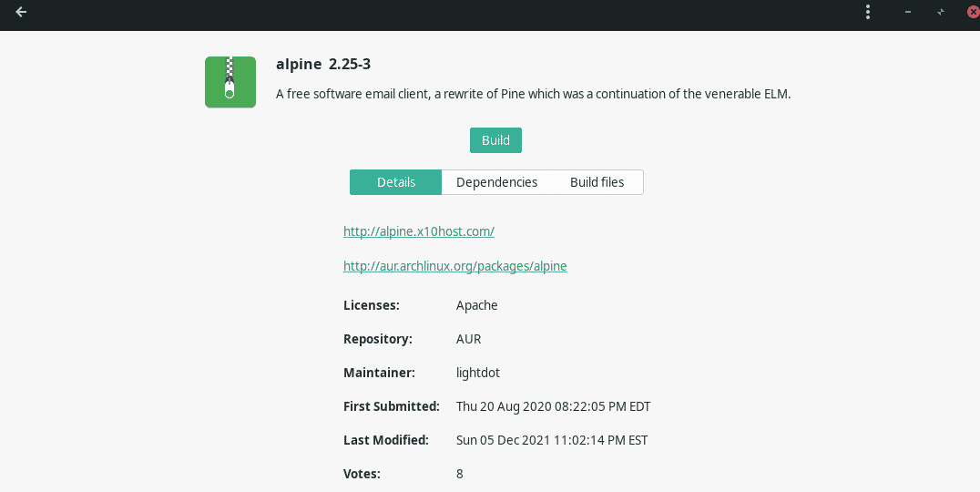Click the Build button

pyautogui.click(x=495, y=140)
